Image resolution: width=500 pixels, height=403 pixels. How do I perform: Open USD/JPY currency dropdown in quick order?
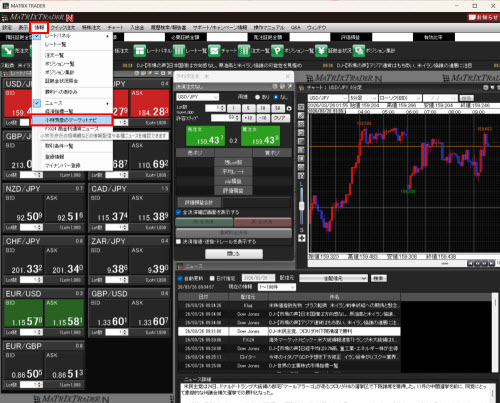[198, 97]
